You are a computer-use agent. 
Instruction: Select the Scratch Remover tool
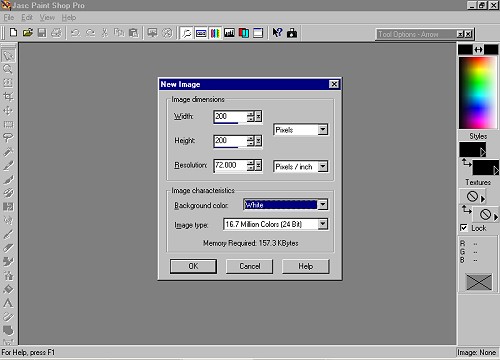point(8,234)
